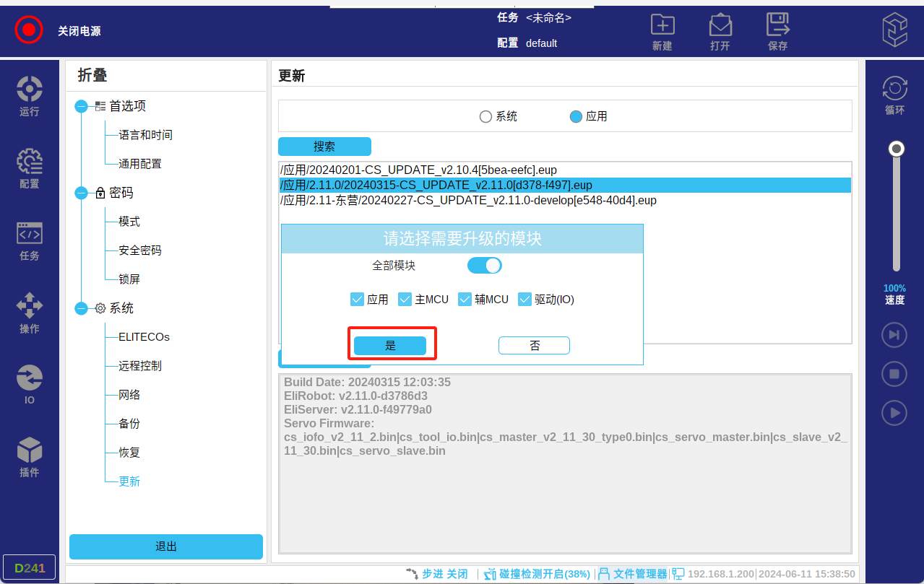This screenshot has height=584, width=924.
Task: Collapse the System (系统) tree section
Action: coord(82,309)
